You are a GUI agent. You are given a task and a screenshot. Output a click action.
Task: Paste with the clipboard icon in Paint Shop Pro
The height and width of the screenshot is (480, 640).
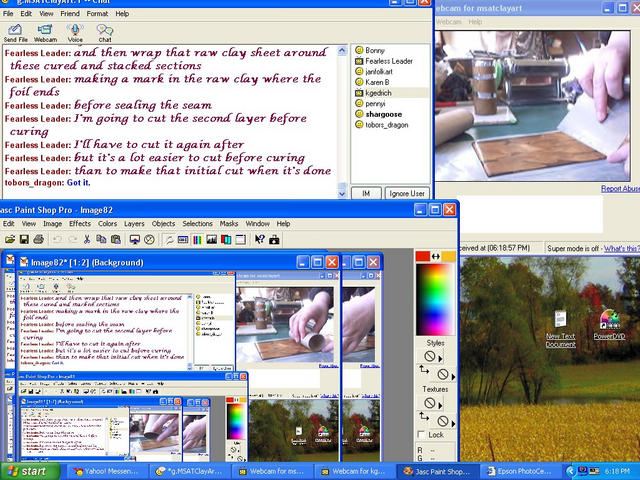[x=116, y=240]
